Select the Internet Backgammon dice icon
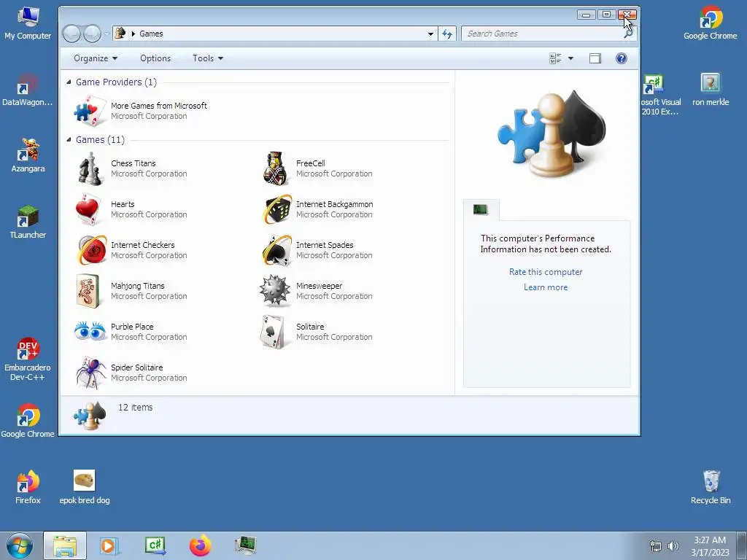The width and height of the screenshot is (747, 560). pyautogui.click(x=277, y=209)
